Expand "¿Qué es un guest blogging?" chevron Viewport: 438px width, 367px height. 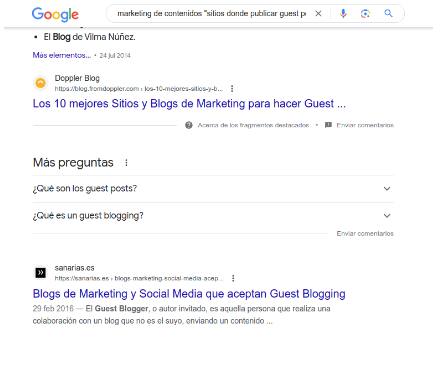[x=387, y=216]
